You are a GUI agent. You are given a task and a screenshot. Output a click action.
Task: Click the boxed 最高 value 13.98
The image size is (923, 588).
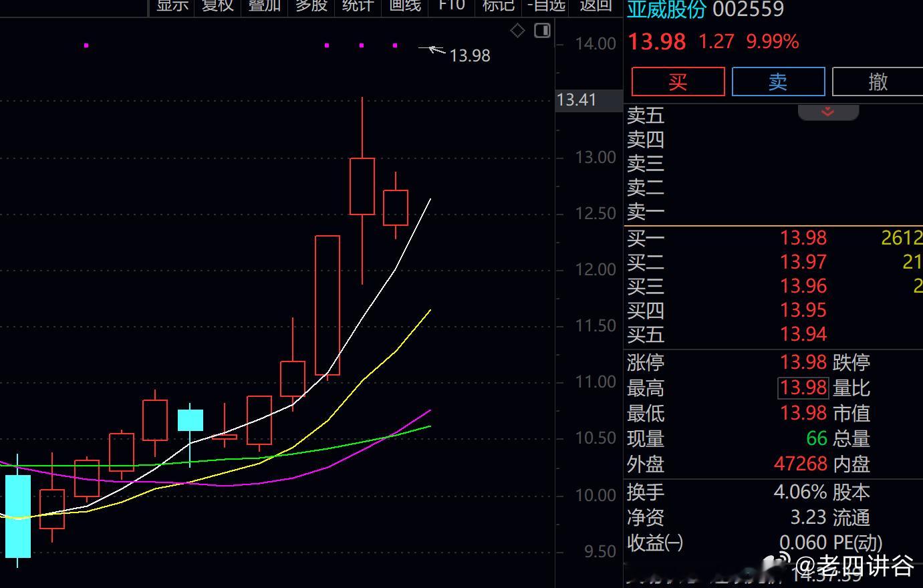pos(803,388)
